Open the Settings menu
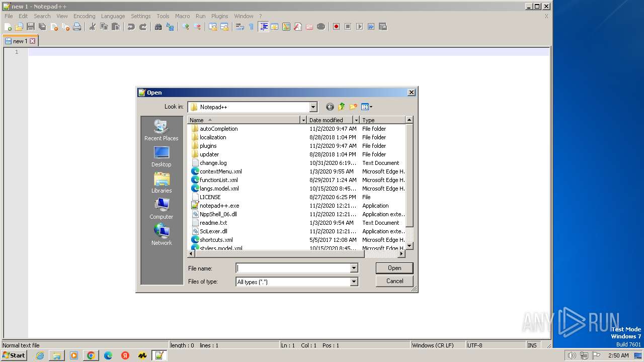 [x=141, y=16]
